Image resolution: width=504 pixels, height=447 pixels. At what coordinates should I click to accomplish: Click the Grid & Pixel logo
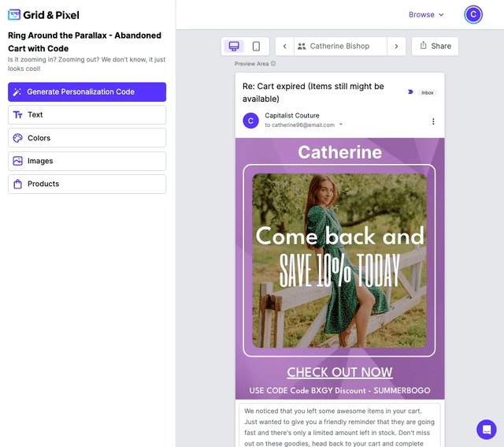click(x=43, y=15)
